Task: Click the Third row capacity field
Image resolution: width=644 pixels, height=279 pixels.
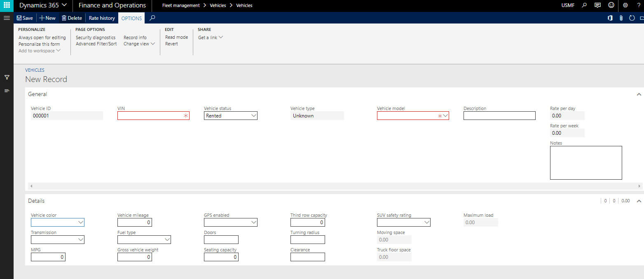Action: click(x=308, y=223)
